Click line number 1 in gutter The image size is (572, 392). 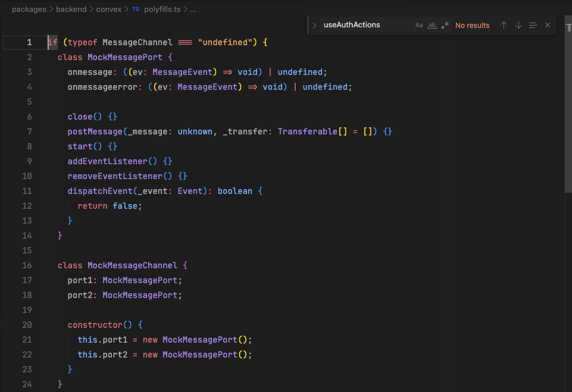[29, 42]
